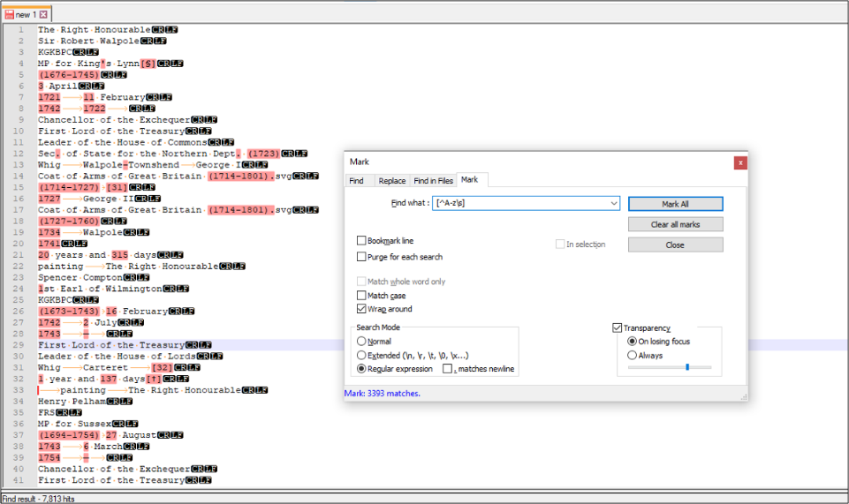Click the 'Mark: 3393 matches.' status text
The width and height of the screenshot is (849, 504).
(383, 393)
